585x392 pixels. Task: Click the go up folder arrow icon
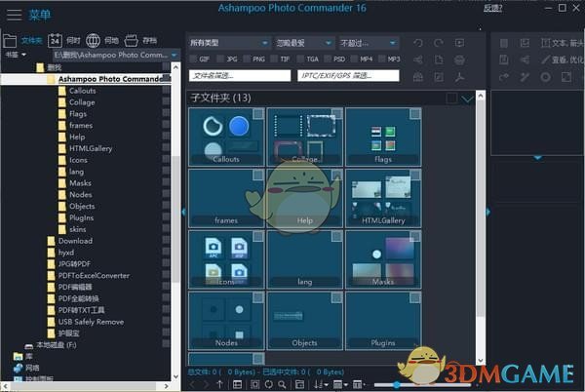pos(219,384)
